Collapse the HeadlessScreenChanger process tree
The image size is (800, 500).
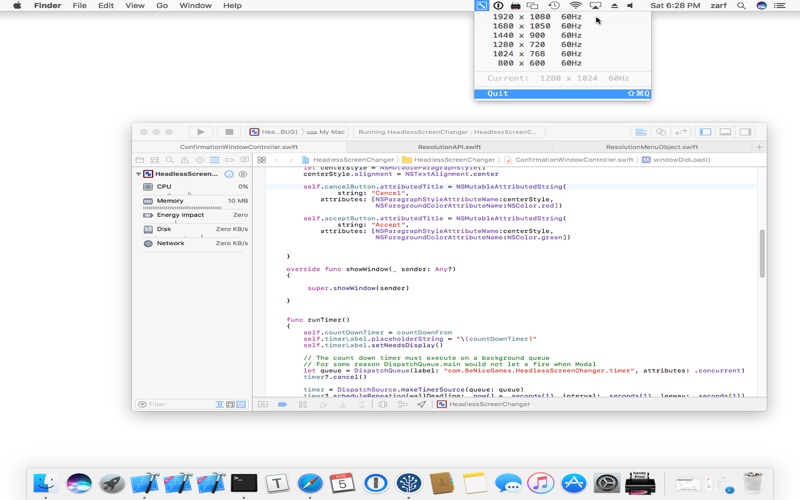tap(139, 174)
